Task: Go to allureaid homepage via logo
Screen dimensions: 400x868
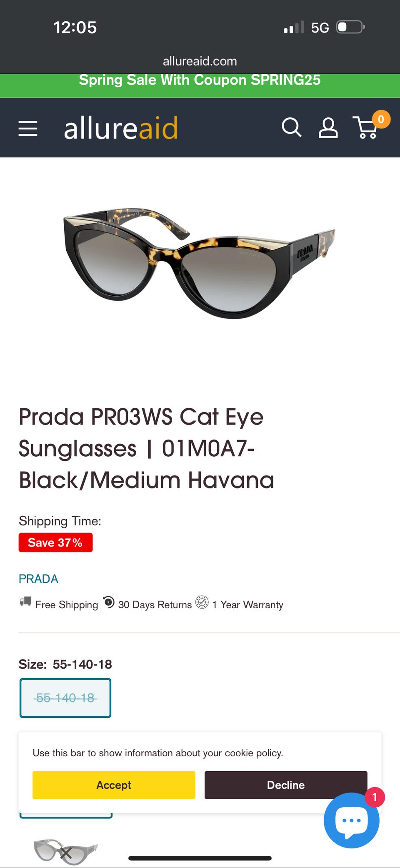Action: pos(121,128)
